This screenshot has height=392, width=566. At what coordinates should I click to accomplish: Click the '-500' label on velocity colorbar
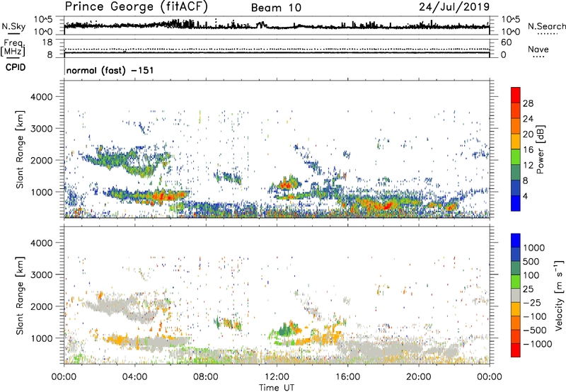(535, 330)
